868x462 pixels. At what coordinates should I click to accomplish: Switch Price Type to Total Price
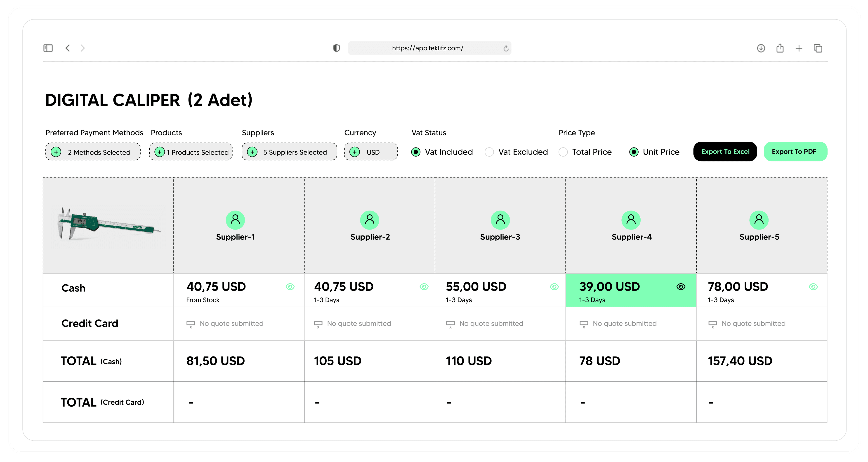[x=563, y=152]
